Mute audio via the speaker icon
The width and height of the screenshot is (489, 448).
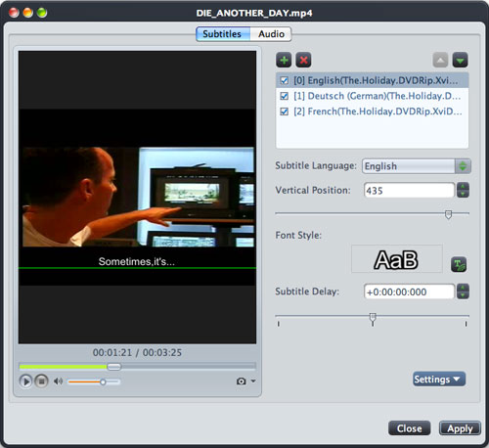pyautogui.click(x=58, y=381)
